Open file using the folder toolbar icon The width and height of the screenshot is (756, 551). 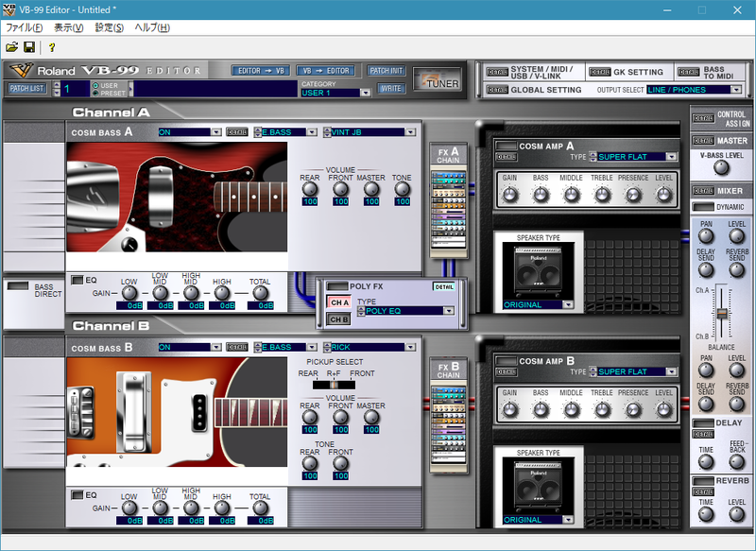(x=11, y=47)
